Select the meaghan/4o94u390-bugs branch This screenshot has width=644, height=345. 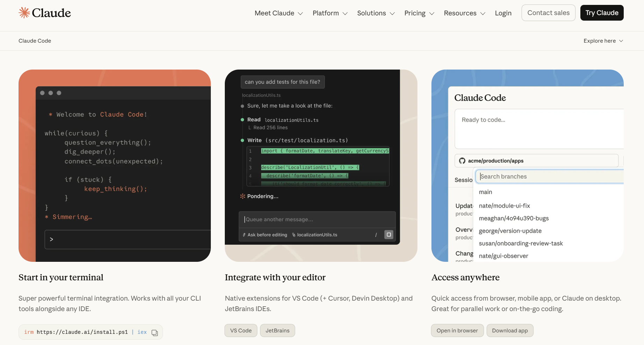[514, 218]
